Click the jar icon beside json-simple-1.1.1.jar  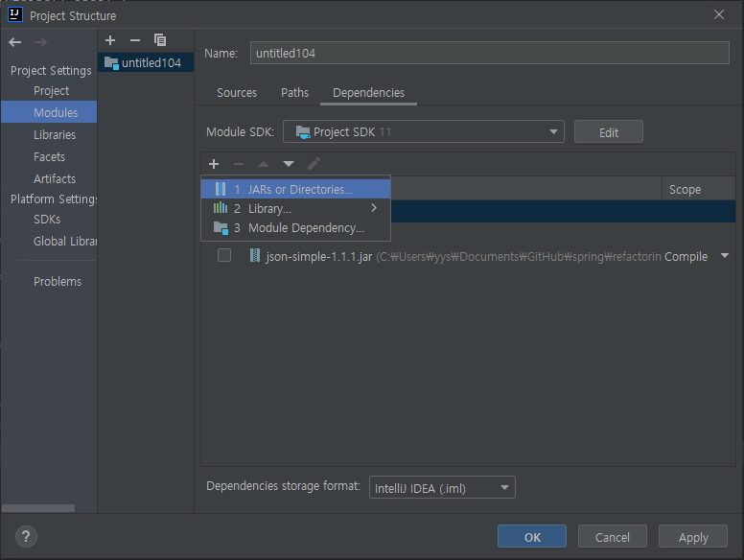[x=255, y=256]
